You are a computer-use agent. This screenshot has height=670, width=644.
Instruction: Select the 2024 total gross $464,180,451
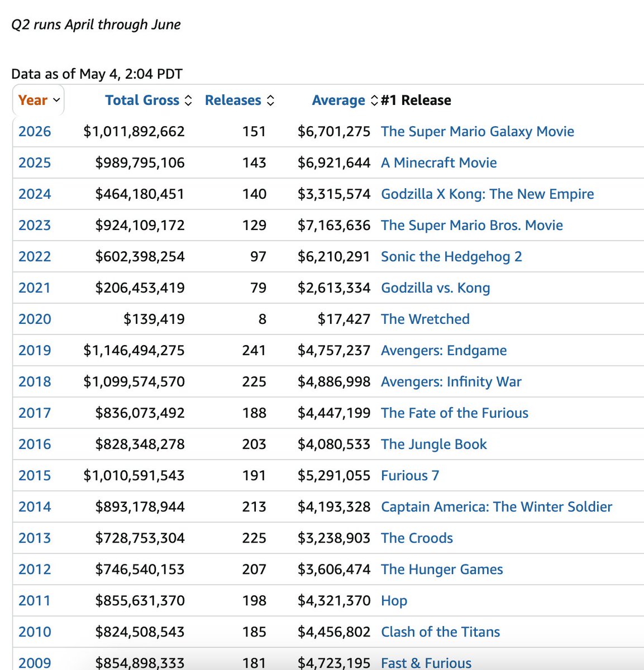coord(140,194)
